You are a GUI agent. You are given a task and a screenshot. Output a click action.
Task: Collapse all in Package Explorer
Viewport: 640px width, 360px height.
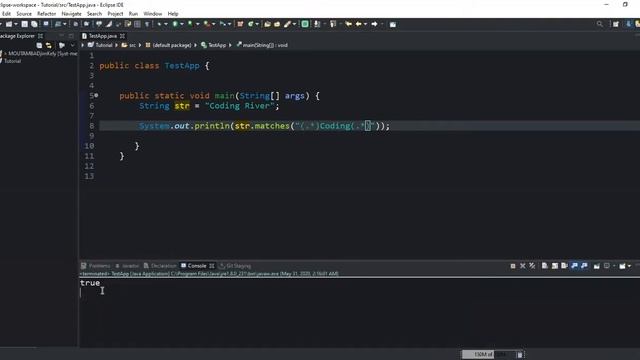click(x=39, y=45)
